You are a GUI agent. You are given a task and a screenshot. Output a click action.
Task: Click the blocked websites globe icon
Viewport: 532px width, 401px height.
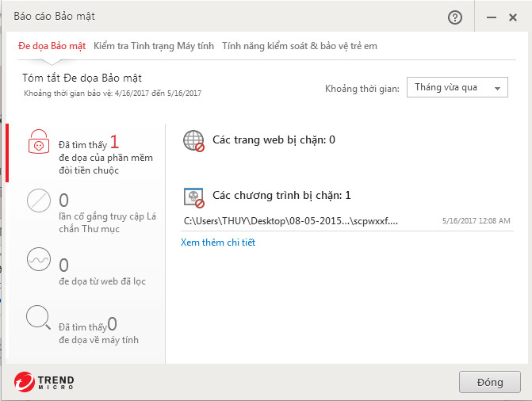193,141
